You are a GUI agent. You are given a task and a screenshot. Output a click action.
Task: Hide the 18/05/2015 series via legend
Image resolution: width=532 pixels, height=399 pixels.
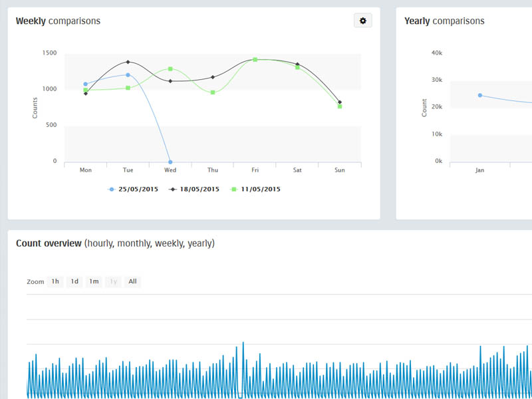pos(194,190)
